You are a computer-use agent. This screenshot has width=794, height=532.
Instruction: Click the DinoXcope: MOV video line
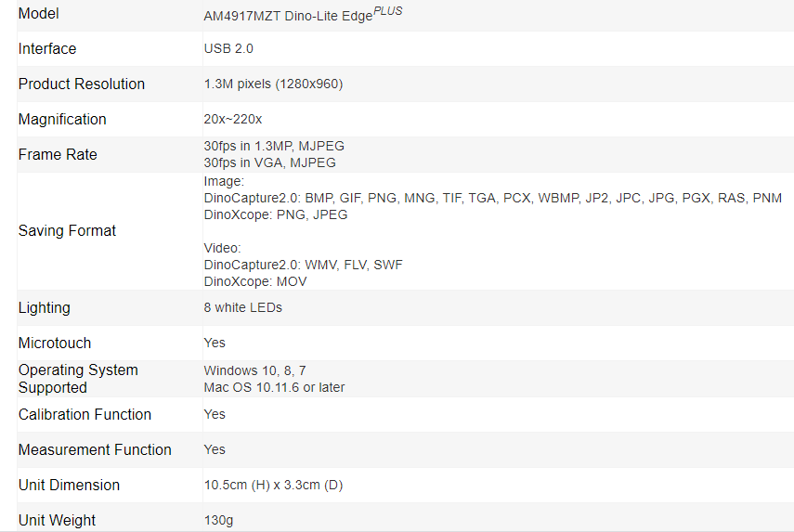(255, 281)
